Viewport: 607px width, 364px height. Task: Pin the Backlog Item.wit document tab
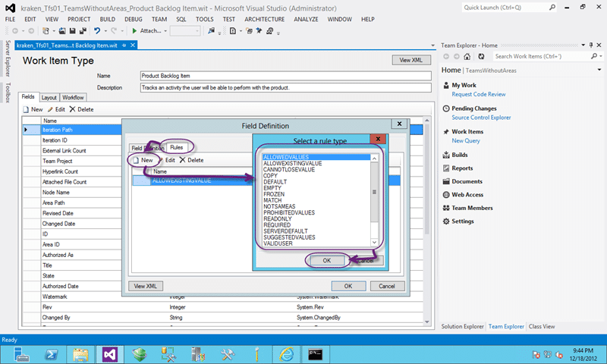[124, 45]
